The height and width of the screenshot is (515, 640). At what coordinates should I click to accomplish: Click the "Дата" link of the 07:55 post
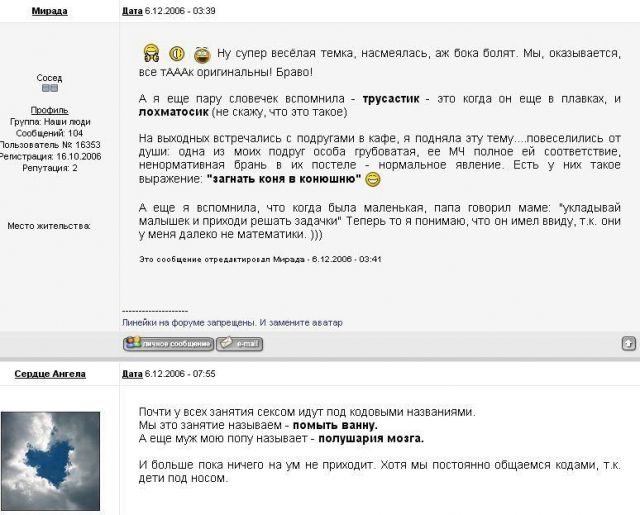point(132,374)
